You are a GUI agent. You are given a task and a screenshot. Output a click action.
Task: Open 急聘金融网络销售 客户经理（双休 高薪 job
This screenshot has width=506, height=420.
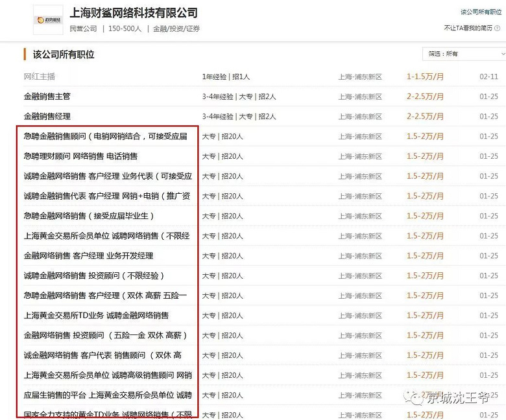click(105, 296)
